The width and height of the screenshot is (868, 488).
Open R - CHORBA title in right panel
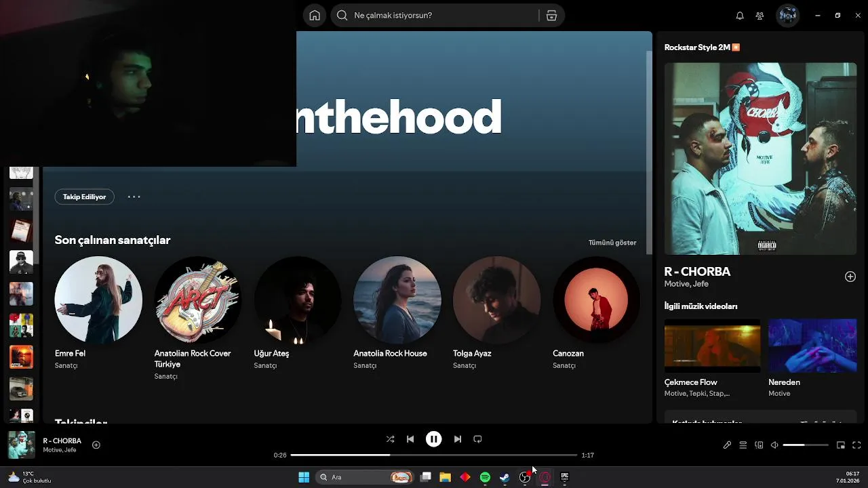click(x=697, y=271)
